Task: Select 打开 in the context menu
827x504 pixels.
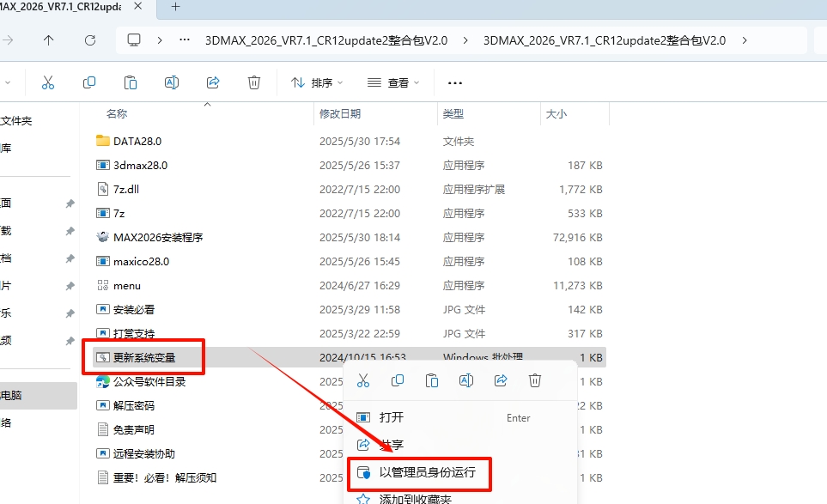Action: (x=391, y=417)
